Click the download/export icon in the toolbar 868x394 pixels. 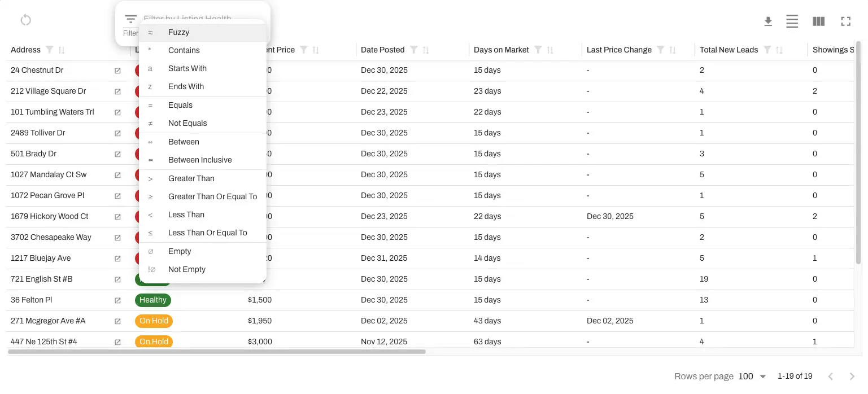[x=768, y=21]
